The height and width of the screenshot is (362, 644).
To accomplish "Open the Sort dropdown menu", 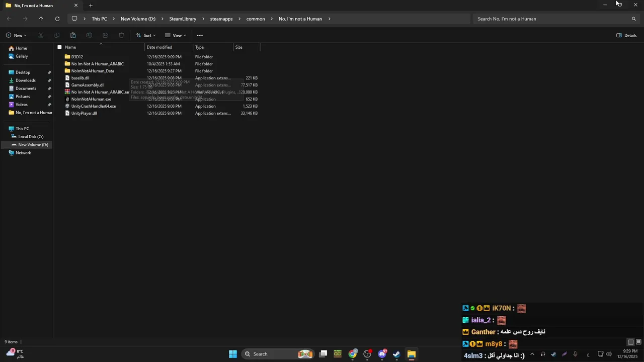I will (x=145, y=35).
